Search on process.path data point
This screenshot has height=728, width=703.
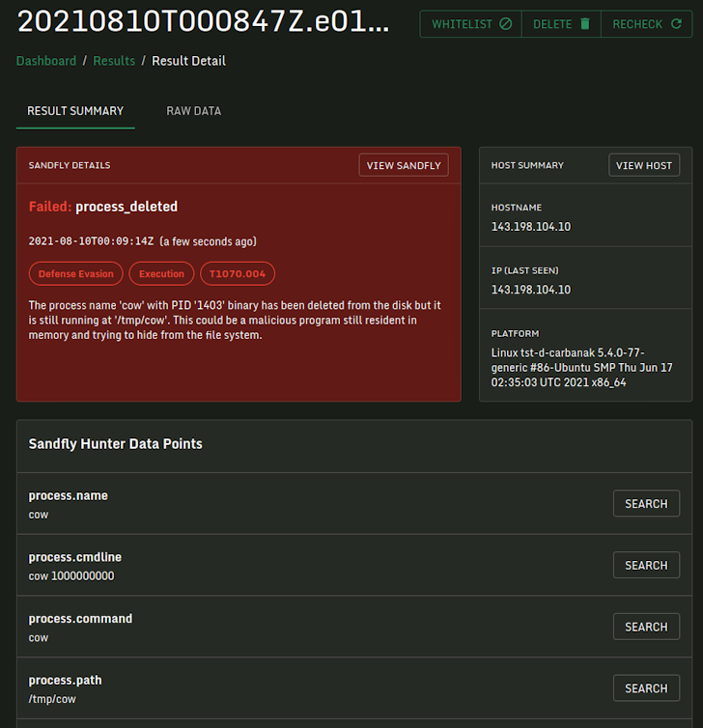[x=646, y=688]
